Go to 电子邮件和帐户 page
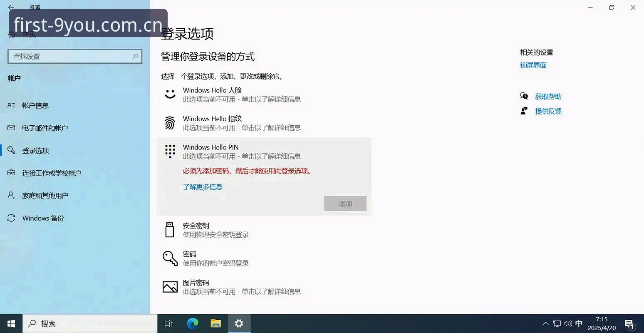 pyautogui.click(x=75, y=128)
